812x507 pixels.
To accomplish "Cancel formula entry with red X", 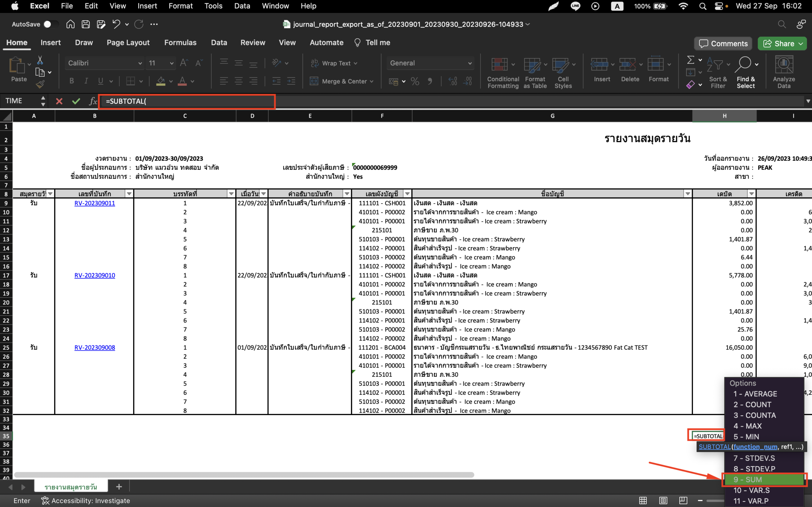I will click(59, 101).
